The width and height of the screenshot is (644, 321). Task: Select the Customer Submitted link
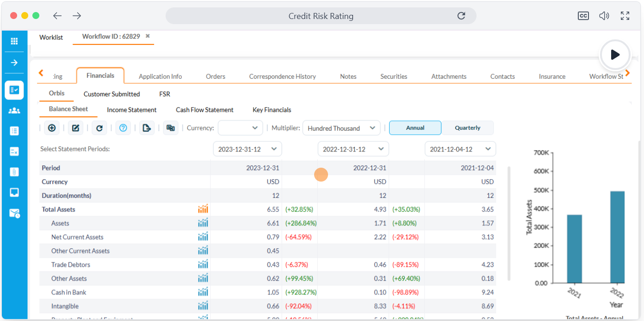click(111, 94)
